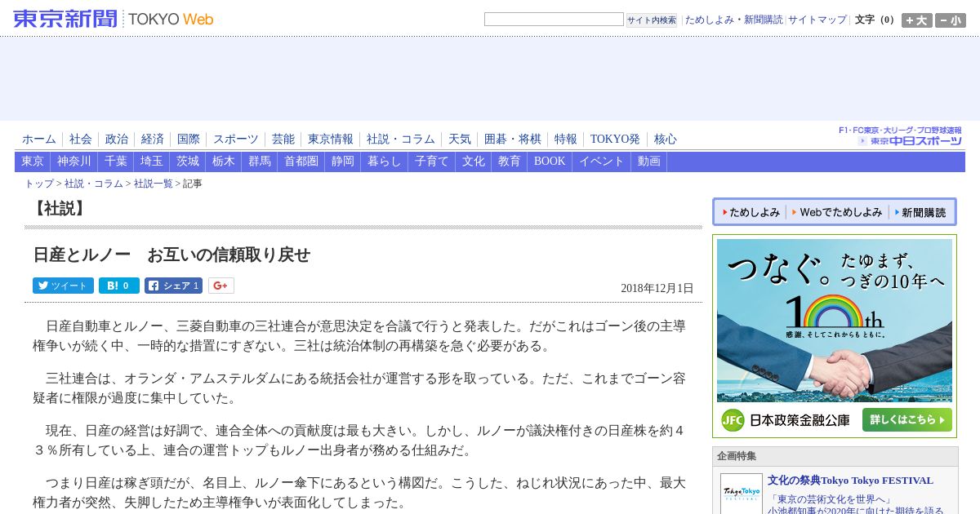
Task: Open the 政治 menu item
Action: tap(117, 140)
